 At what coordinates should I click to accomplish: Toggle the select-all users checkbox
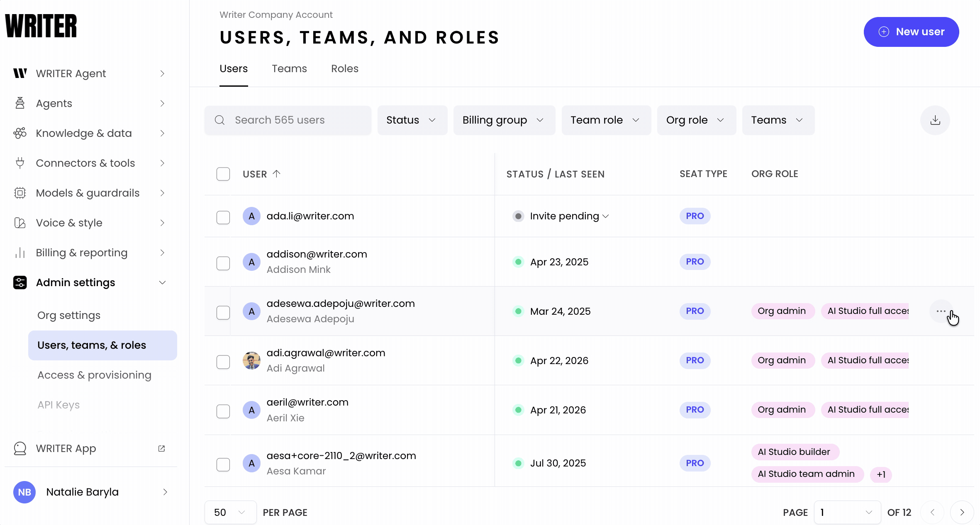tap(223, 174)
